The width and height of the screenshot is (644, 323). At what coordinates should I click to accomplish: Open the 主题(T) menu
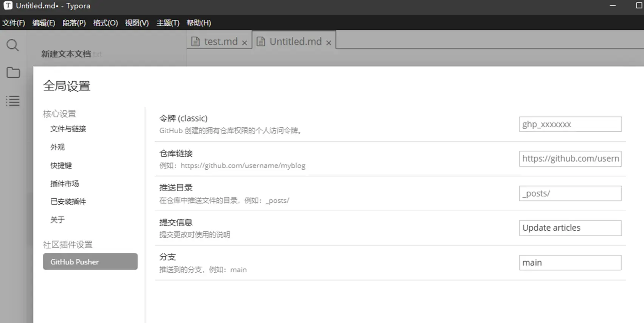168,23
